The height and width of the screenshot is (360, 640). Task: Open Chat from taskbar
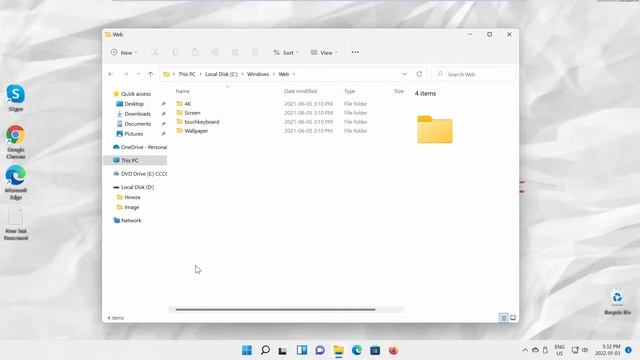(x=320, y=350)
